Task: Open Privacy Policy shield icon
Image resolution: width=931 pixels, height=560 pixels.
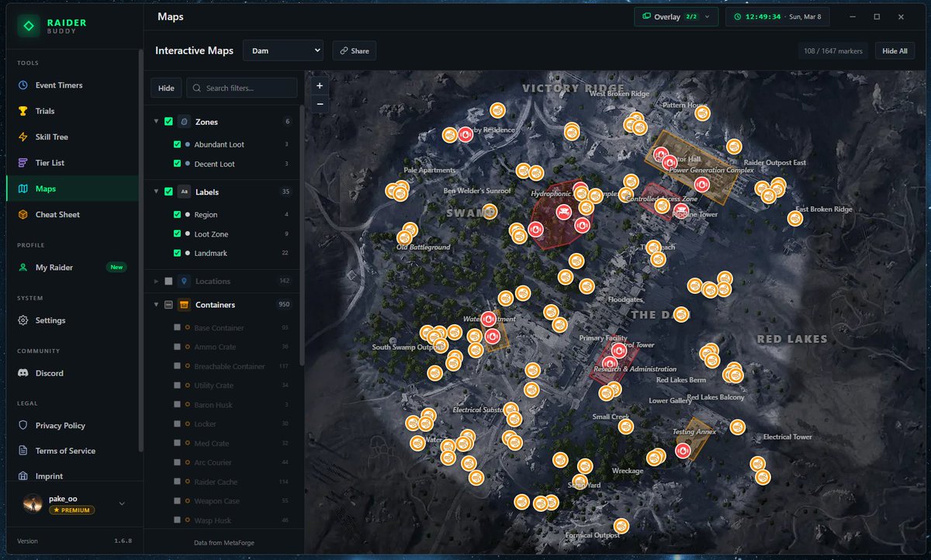Action: (x=23, y=425)
